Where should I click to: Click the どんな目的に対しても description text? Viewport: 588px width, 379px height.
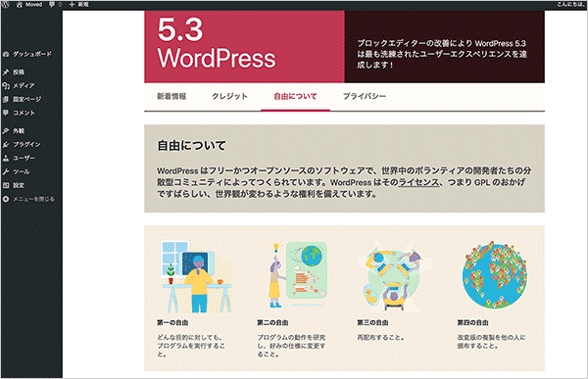pos(191,346)
